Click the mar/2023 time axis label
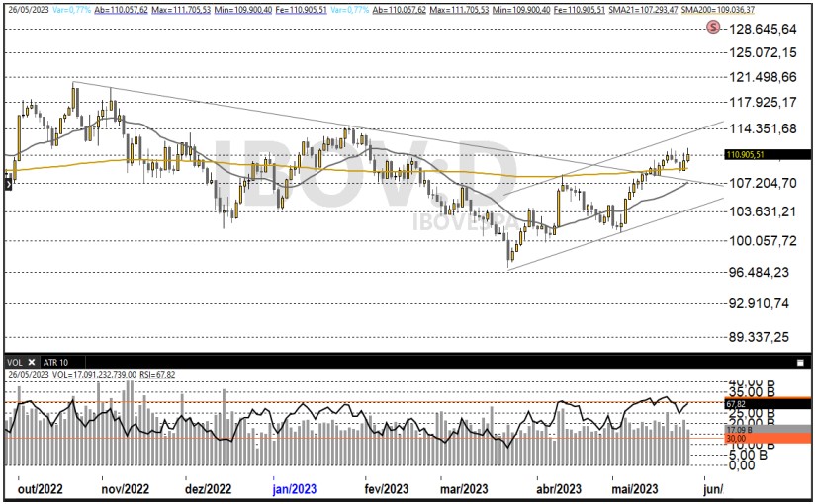Viewport: 815px width, 504px height. (464, 489)
